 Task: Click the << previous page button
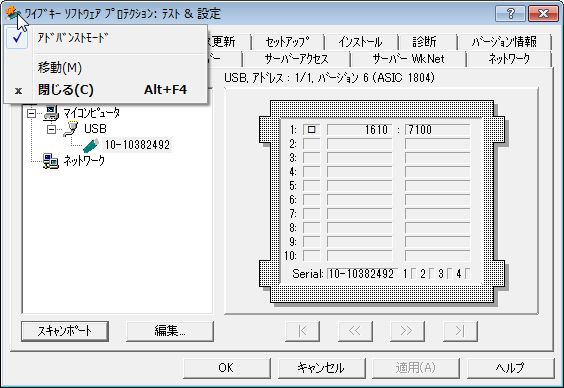[355, 331]
